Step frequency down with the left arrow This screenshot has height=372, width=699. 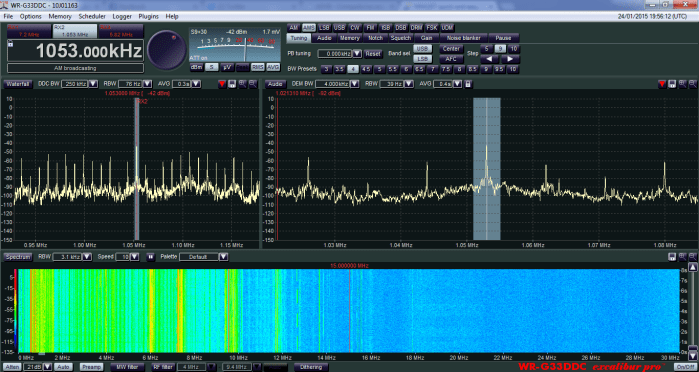[x=489, y=58]
